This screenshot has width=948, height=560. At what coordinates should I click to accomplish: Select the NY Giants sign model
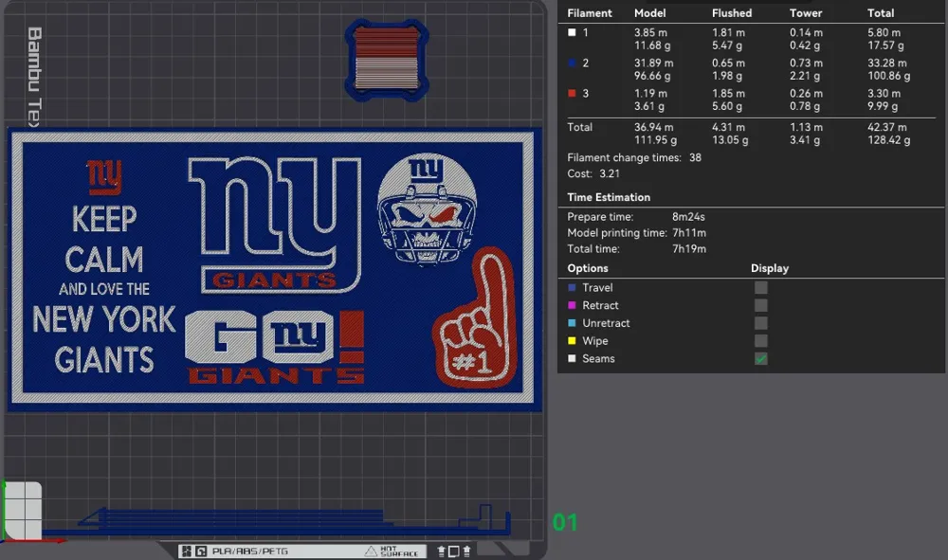(275, 269)
